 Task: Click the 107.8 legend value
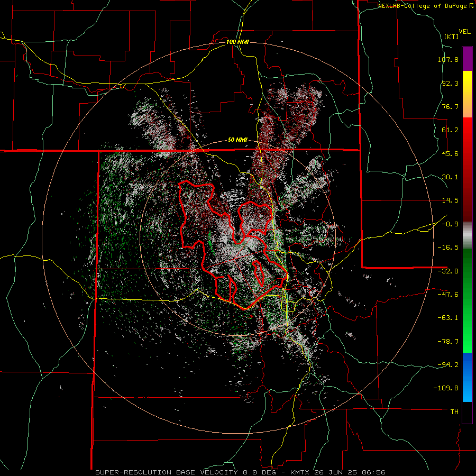(448, 59)
